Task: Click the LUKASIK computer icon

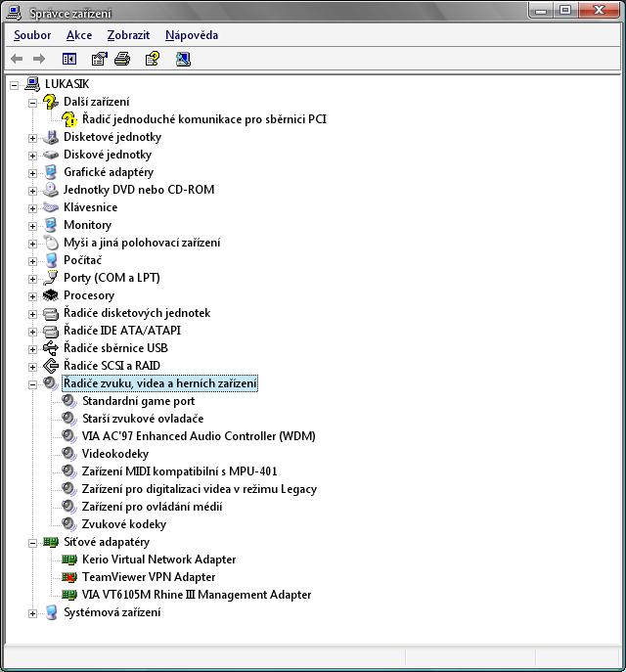Action: tap(32, 84)
